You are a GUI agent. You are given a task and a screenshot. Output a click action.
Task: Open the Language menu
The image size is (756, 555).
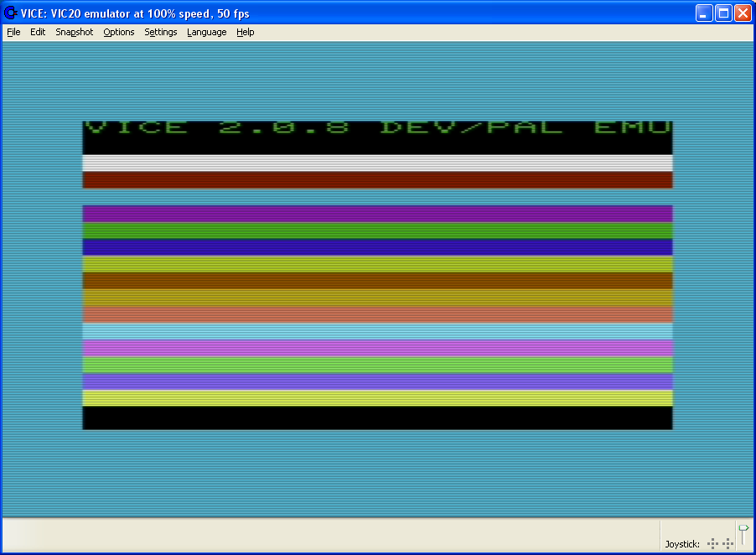point(207,33)
